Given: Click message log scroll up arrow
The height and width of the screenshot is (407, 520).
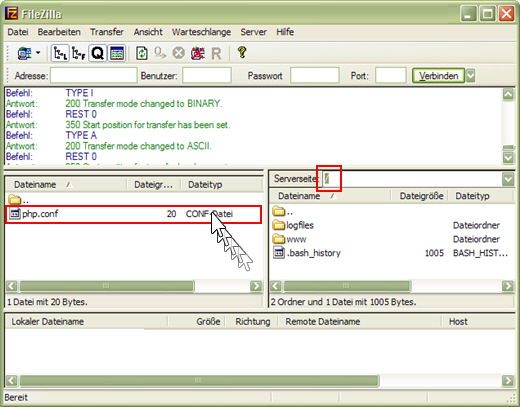Looking at the screenshot, I should 508,95.
